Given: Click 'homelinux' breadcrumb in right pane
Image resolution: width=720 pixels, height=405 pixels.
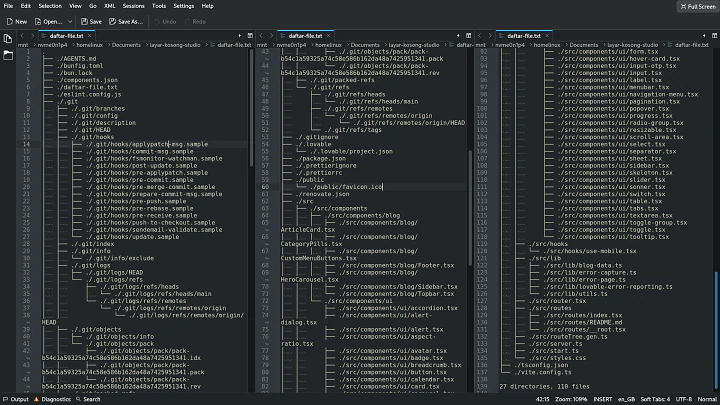Looking at the screenshot, I should [x=547, y=45].
